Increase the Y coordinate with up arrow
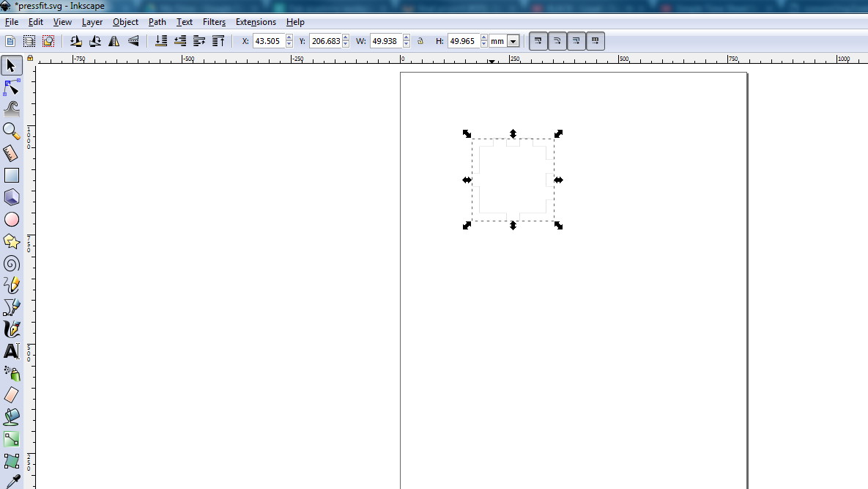Viewport: 868px width, 489px height. (346, 37)
